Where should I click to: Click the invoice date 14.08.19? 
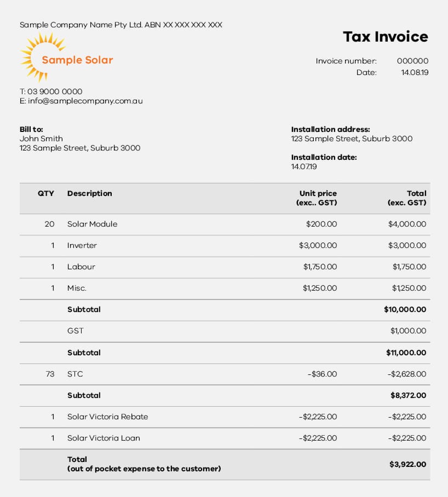415,73
